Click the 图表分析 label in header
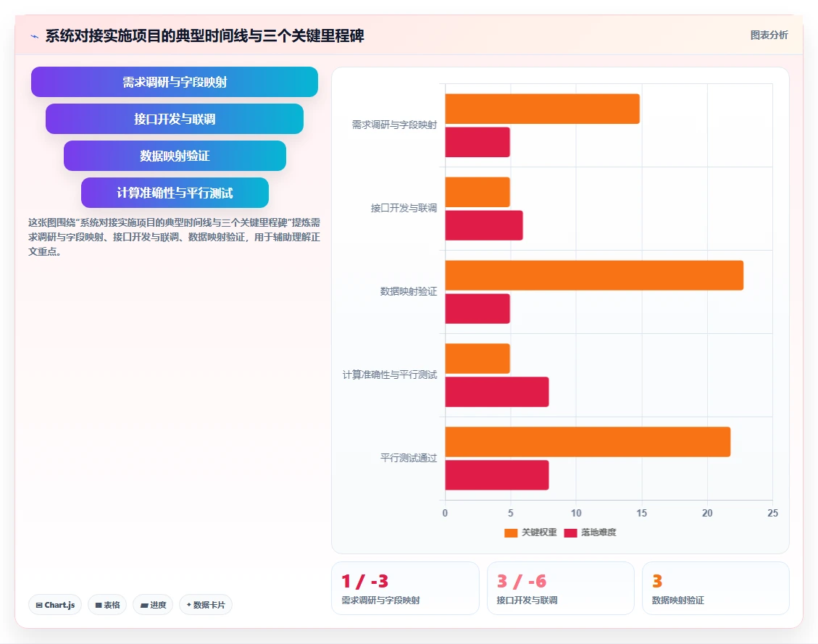 [769, 35]
